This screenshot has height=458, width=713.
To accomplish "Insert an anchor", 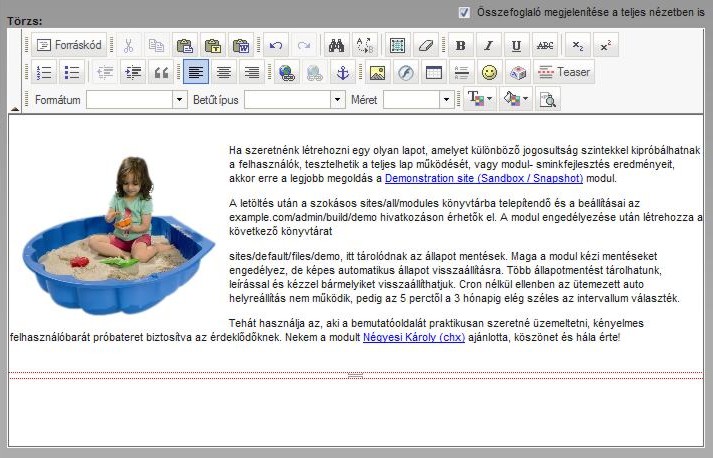I will tap(343, 72).
